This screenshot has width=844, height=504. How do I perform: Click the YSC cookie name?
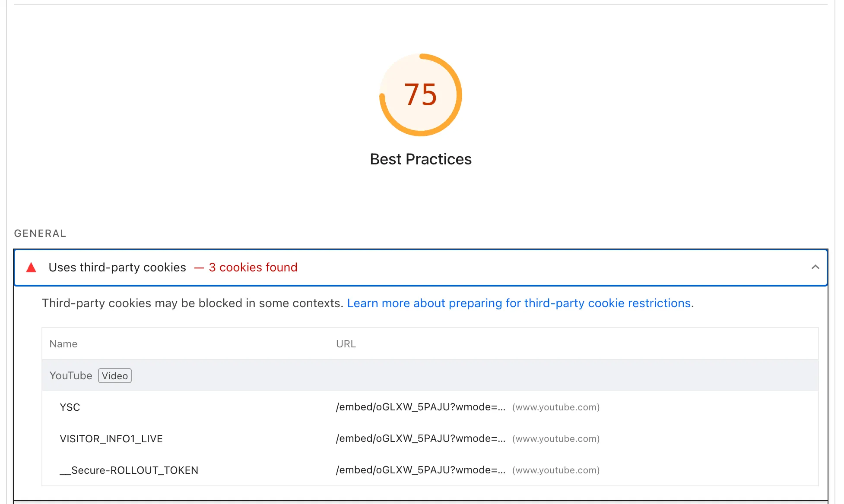[x=70, y=407]
